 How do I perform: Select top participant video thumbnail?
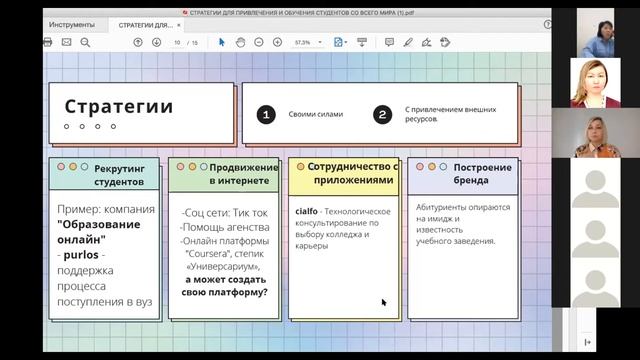pos(596,33)
